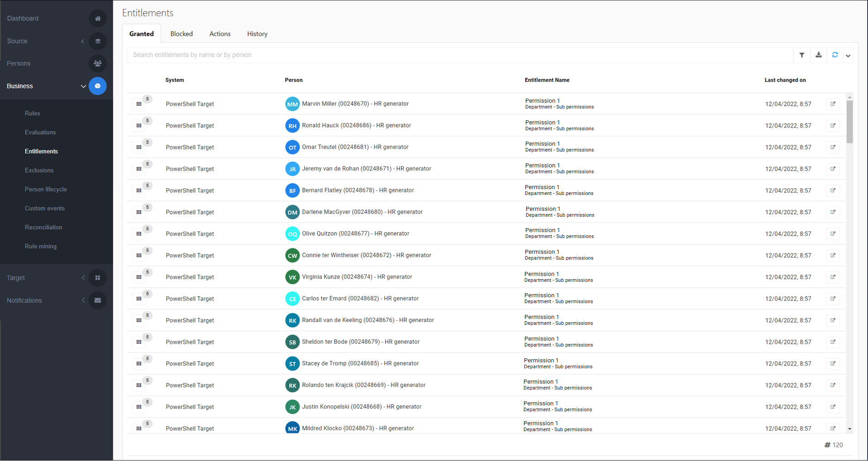
Task: Click the table's vertical scrollbar thumb
Action: coord(849,121)
